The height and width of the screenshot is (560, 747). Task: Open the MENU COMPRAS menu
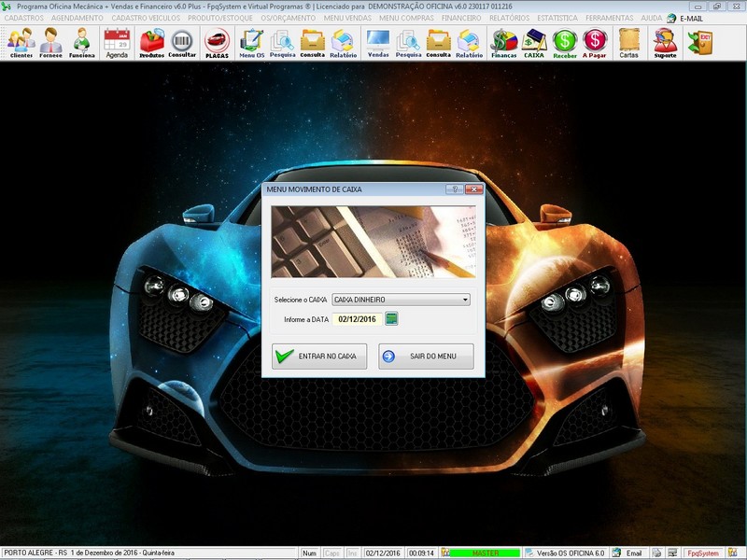point(406,18)
